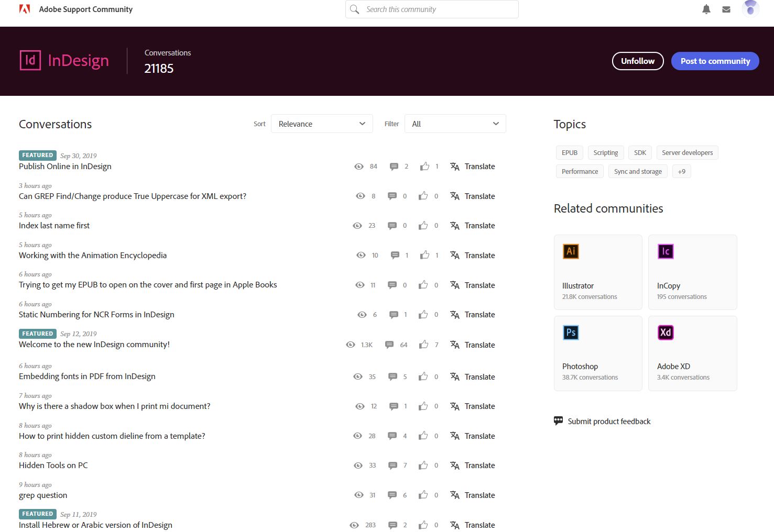Like the Publish Online in InDesign post

[x=424, y=166]
